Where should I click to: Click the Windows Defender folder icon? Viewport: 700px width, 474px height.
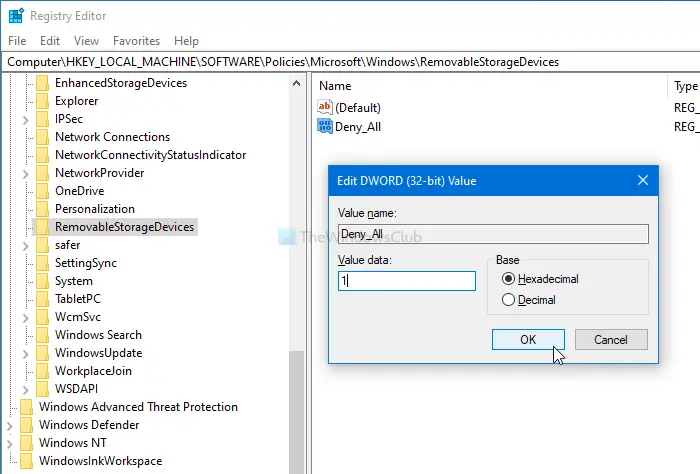[x=27, y=425]
